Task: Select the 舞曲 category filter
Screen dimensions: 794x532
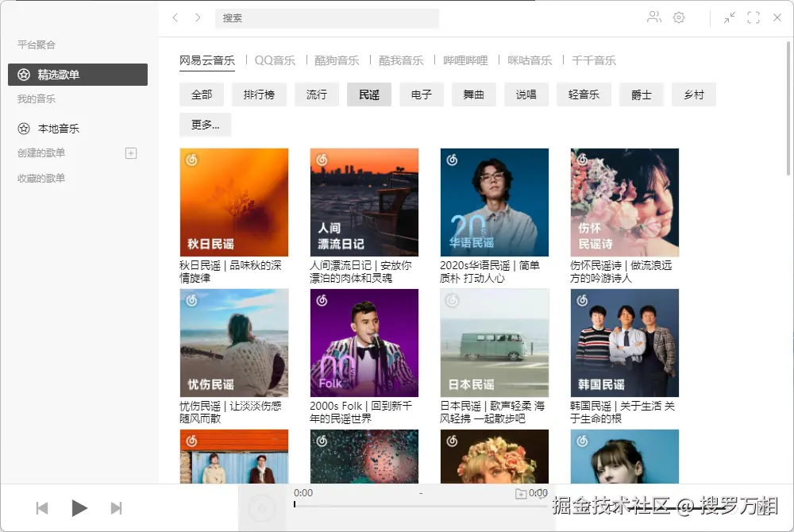Action: pos(474,94)
